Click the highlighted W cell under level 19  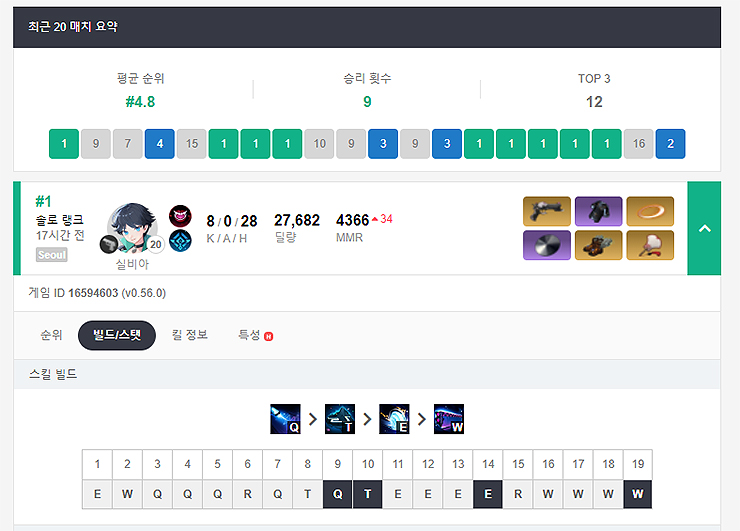point(638,494)
